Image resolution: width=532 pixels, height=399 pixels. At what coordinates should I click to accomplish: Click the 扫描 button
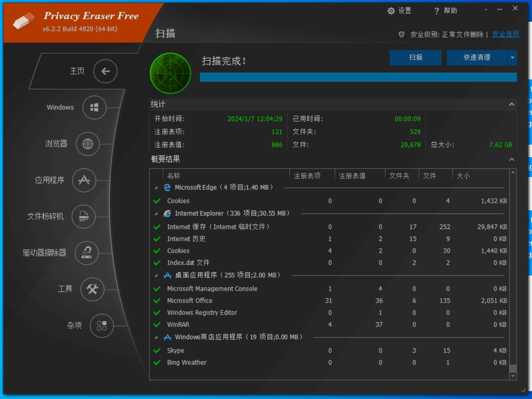pyautogui.click(x=416, y=58)
